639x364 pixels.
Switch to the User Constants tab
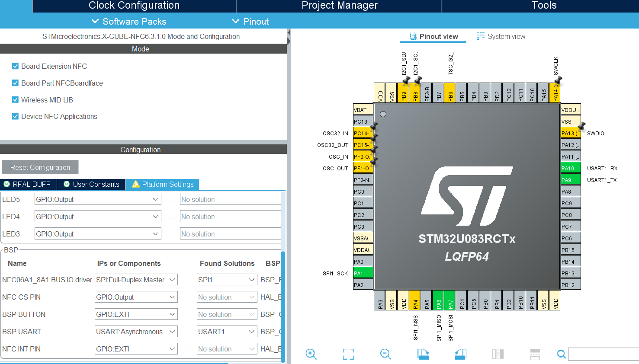91,184
